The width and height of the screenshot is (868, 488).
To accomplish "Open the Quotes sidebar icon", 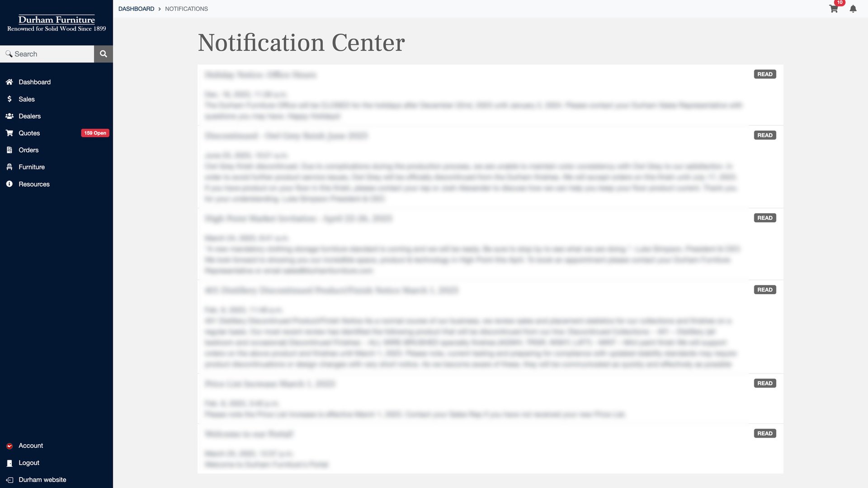I will [x=8, y=133].
